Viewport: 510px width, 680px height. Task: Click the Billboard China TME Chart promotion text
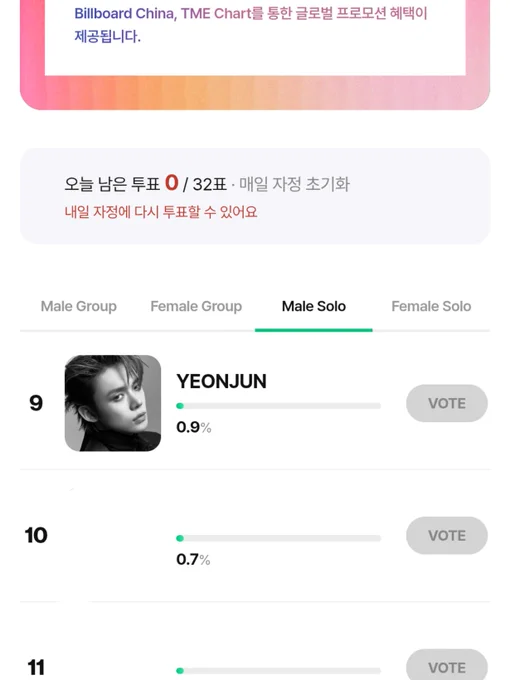pyautogui.click(x=251, y=24)
